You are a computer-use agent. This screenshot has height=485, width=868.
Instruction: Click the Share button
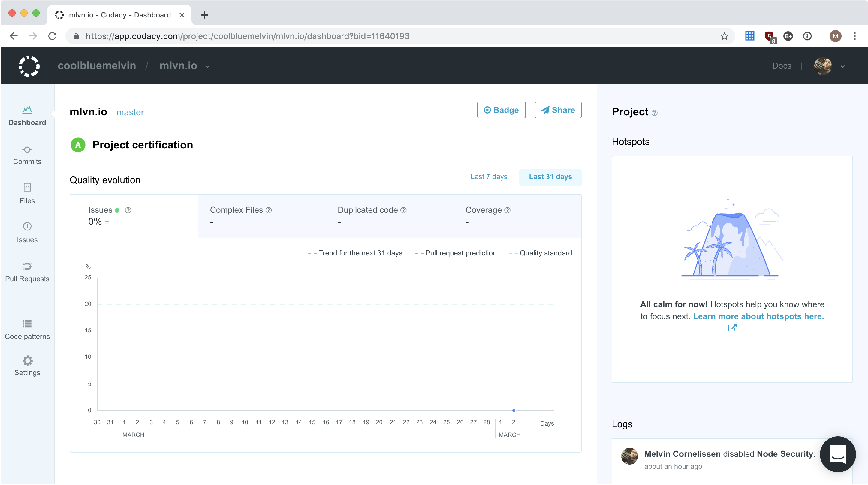(x=558, y=110)
